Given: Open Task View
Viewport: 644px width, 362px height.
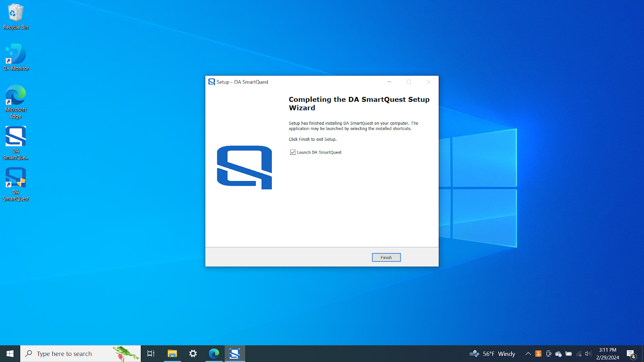Looking at the screenshot, I should [x=151, y=353].
